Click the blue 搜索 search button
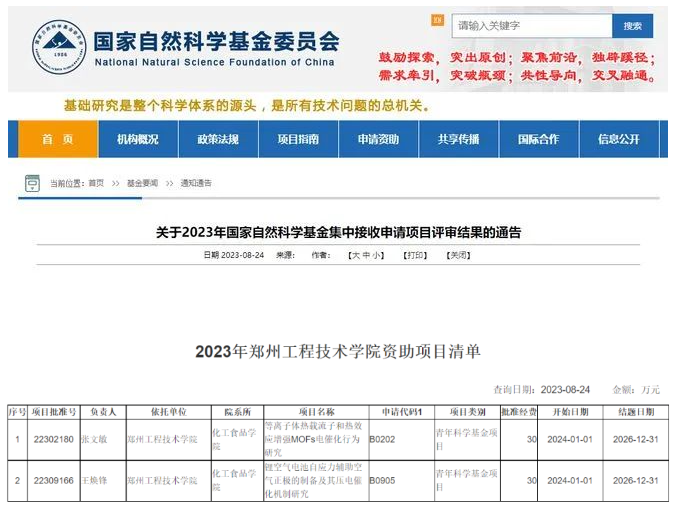Viewport: 679px width, 514px height. point(633,26)
